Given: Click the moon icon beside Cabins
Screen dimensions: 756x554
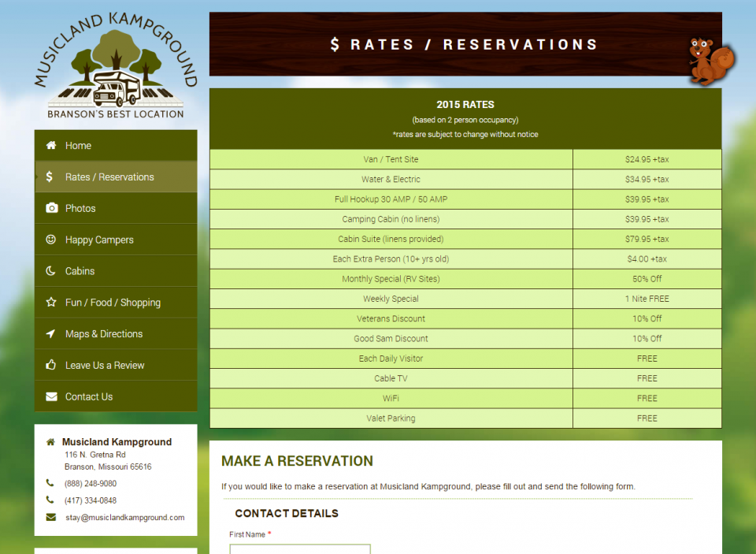Looking at the screenshot, I should pyautogui.click(x=50, y=271).
